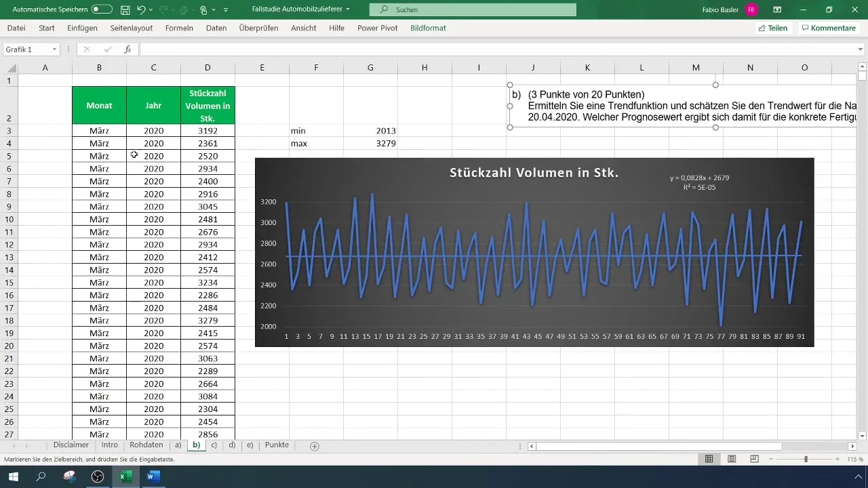868x488 pixels.
Task: Open the Überprüfen ribbon tab
Action: click(259, 28)
